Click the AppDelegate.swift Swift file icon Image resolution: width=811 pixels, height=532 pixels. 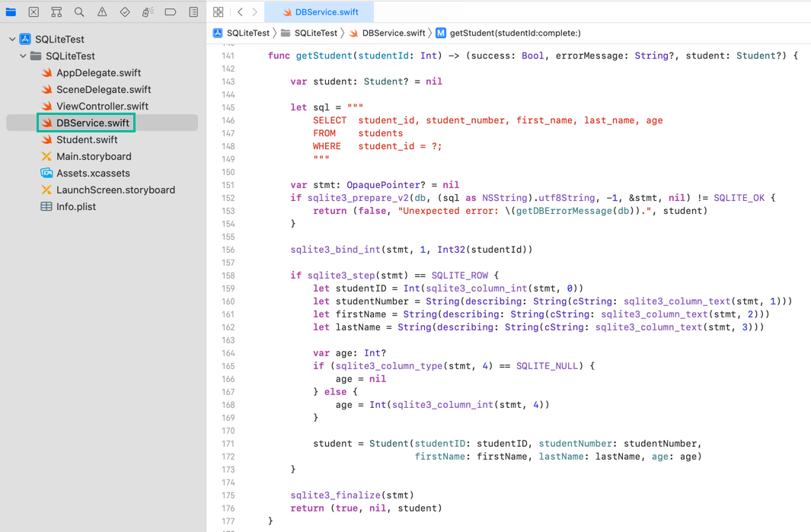pyautogui.click(x=46, y=73)
